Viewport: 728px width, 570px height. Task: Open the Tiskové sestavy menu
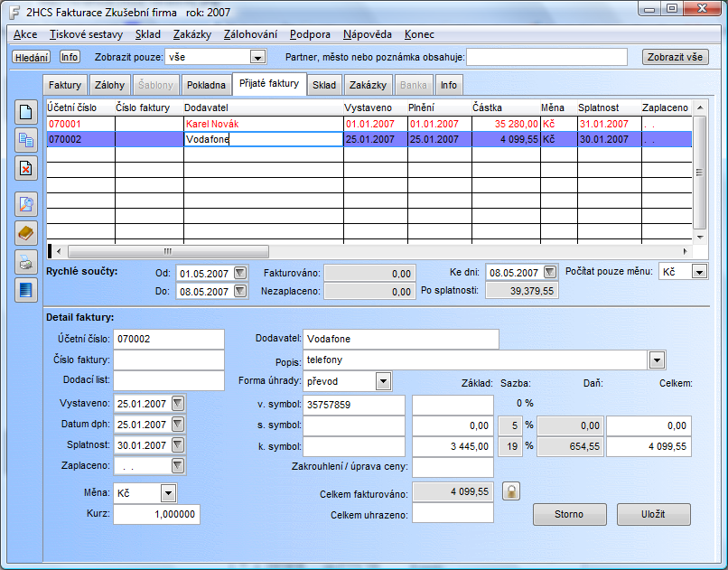[88, 34]
